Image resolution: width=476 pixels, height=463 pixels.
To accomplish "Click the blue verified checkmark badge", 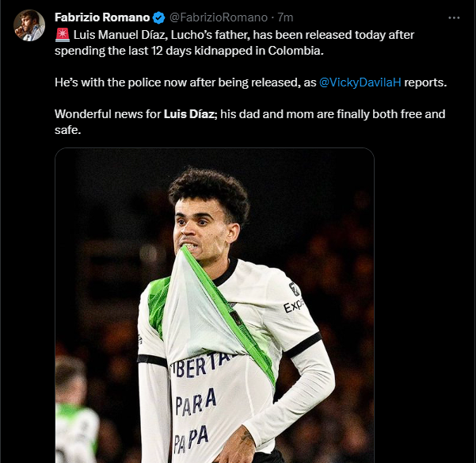I will click(159, 17).
